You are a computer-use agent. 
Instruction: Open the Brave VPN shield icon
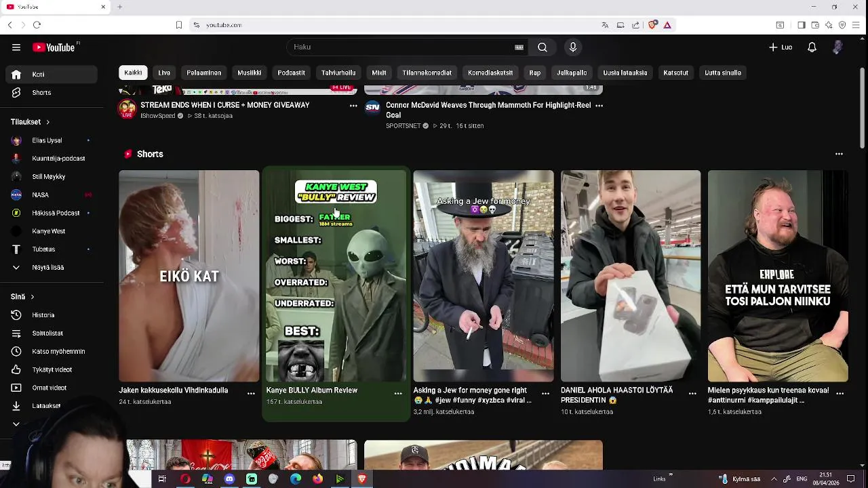pos(842,25)
